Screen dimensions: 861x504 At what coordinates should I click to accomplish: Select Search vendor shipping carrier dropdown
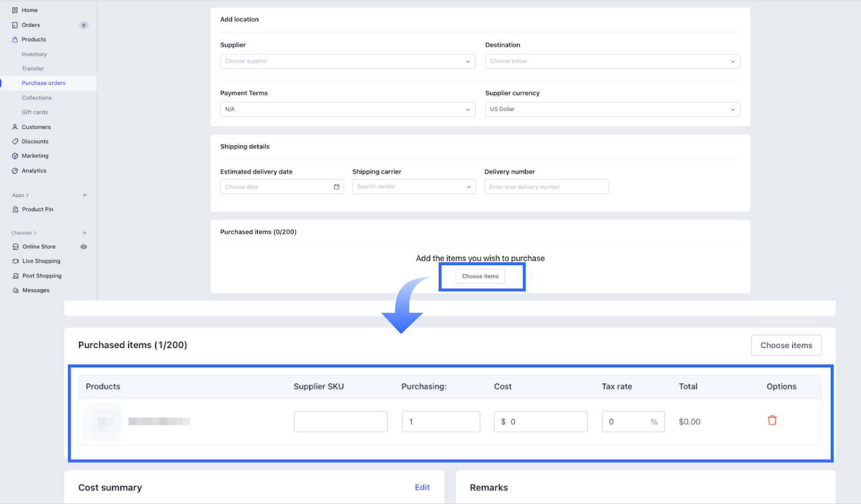[413, 187]
